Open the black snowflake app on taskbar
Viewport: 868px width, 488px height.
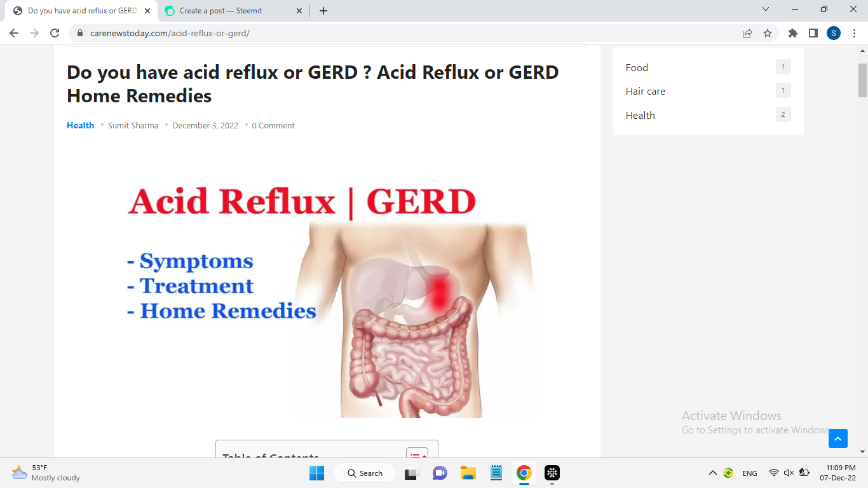coord(552,473)
